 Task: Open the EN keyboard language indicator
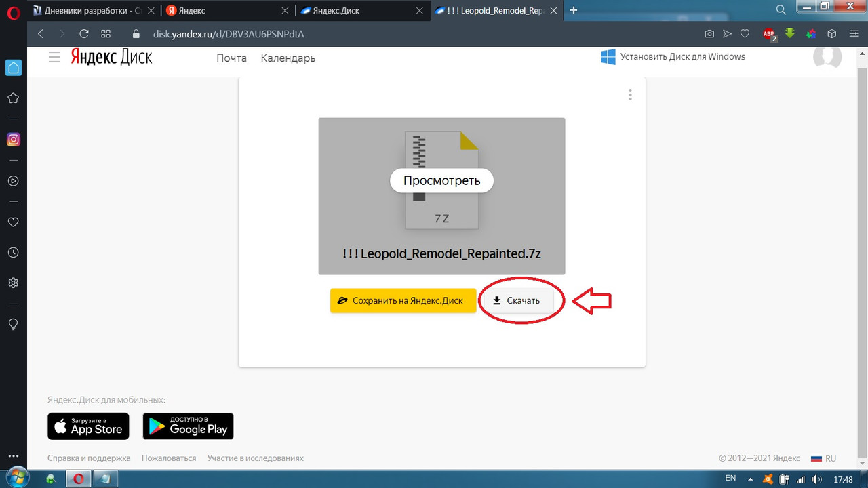(x=730, y=479)
